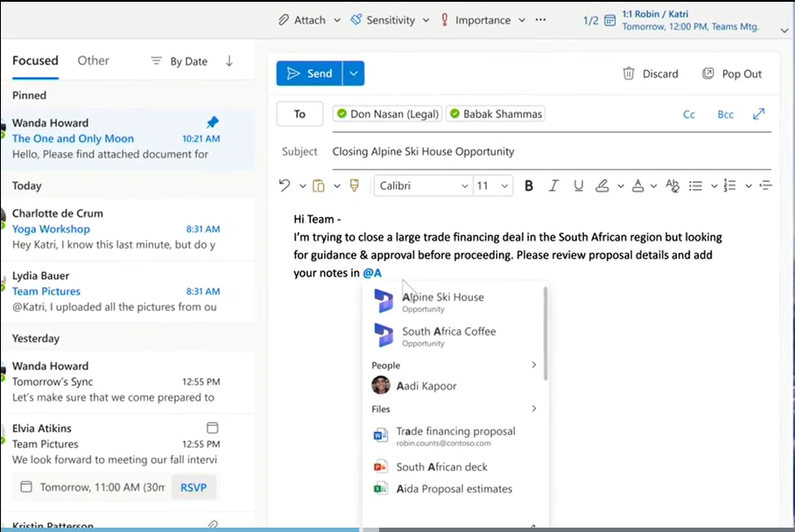Toggle the numbered list
Screen dimensions: 795x532
pyautogui.click(x=729, y=186)
